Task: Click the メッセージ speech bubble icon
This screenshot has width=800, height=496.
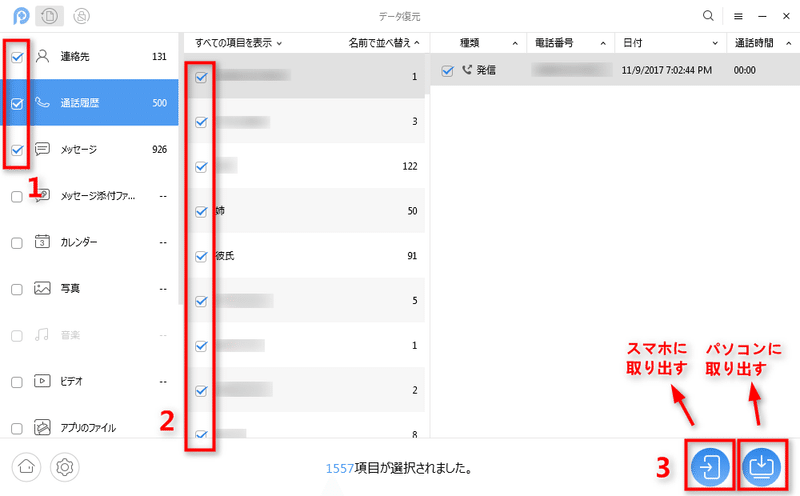Action: (x=42, y=149)
